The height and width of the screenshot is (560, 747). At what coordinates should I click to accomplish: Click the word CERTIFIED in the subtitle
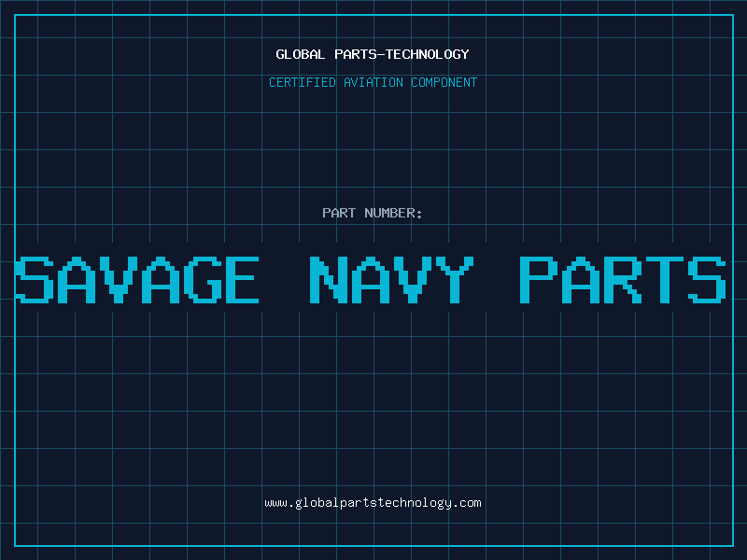pos(302,82)
